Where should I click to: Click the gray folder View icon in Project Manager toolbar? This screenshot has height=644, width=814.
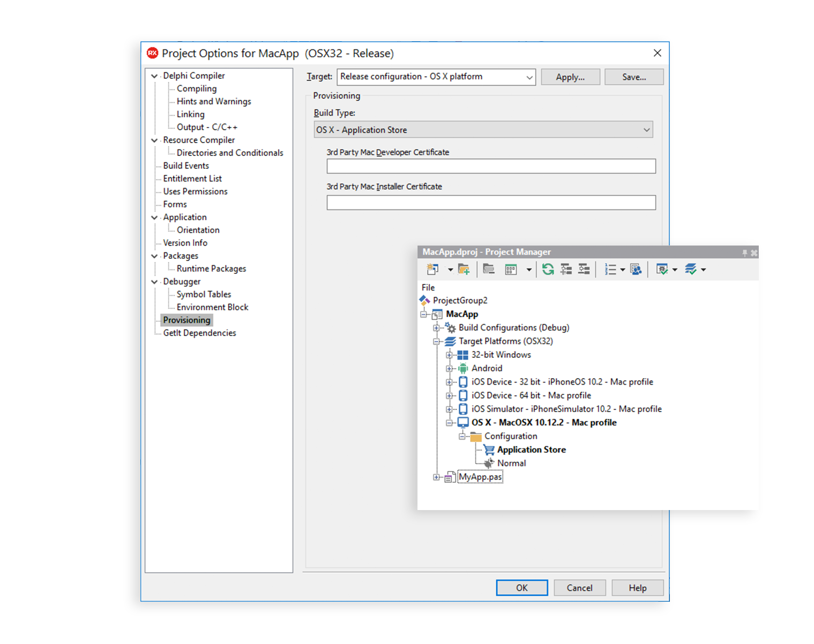tap(489, 269)
